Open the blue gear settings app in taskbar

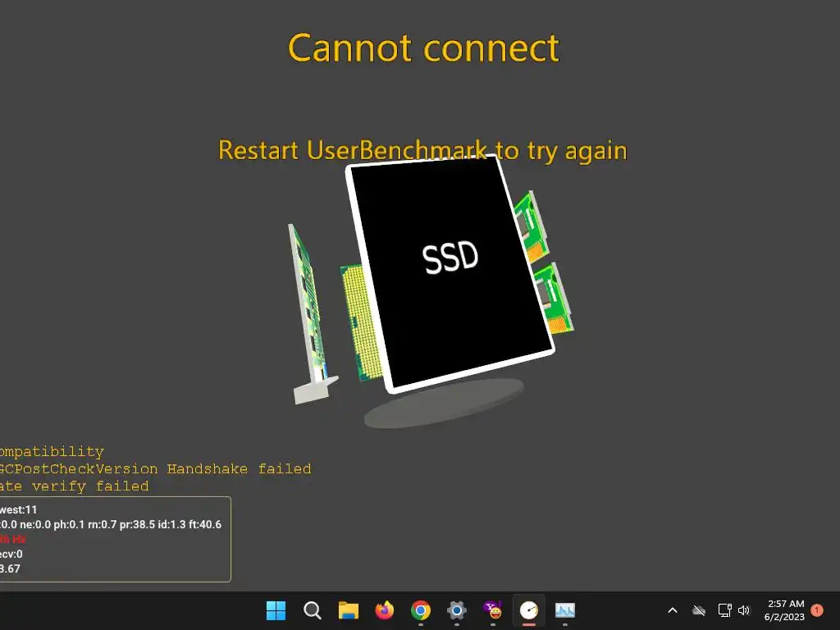pos(456,610)
